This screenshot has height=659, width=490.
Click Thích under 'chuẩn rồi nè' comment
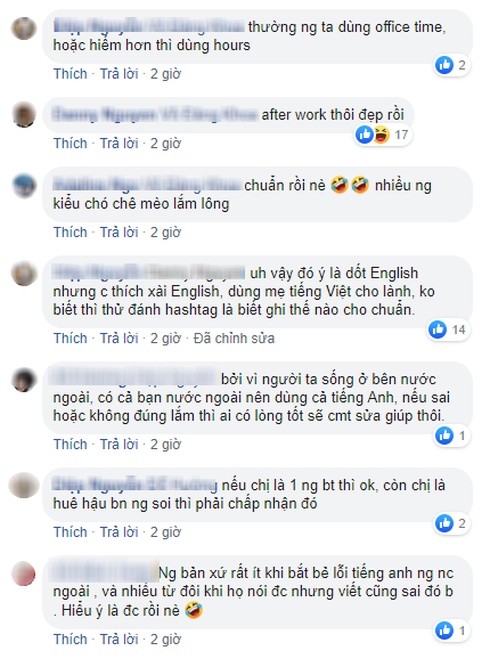(70, 232)
